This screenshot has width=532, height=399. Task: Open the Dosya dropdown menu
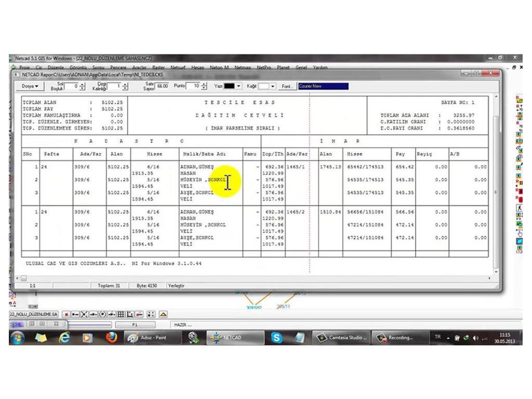[30, 86]
